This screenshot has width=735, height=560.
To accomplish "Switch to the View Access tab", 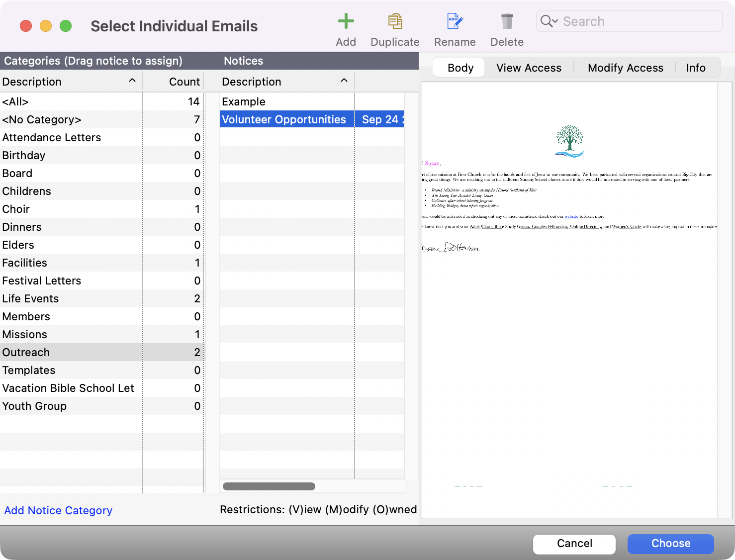I will tap(529, 68).
